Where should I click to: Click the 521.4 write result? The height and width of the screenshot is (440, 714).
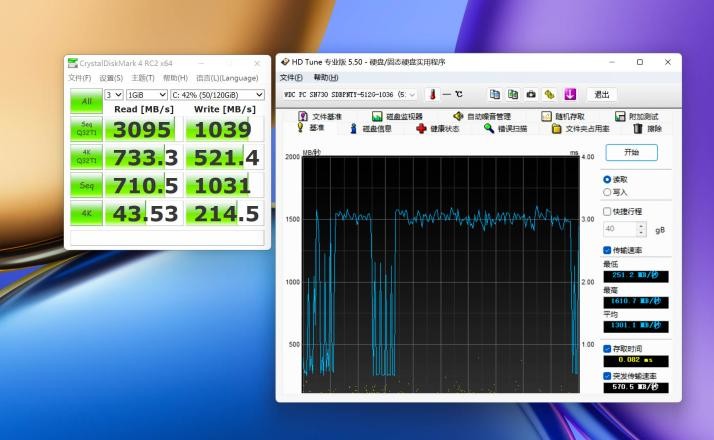tap(224, 158)
